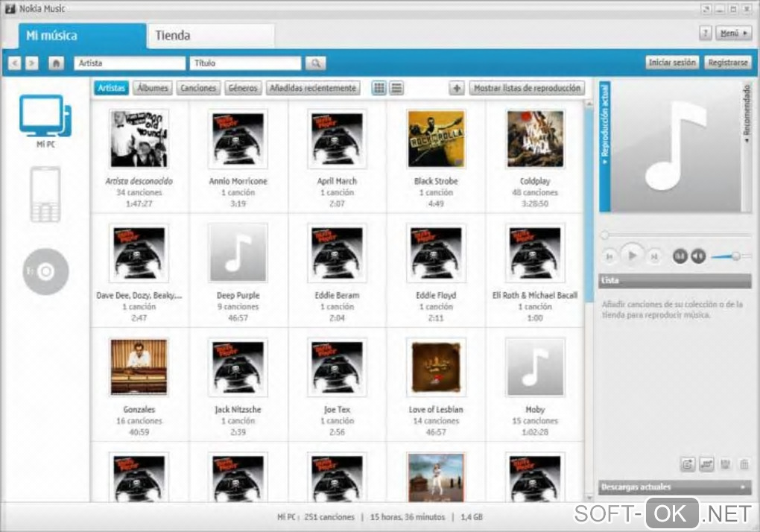Open the Dave Dee, Dozy, Beaky thumbnail
This screenshot has width=760, height=532.
pyautogui.click(x=139, y=253)
